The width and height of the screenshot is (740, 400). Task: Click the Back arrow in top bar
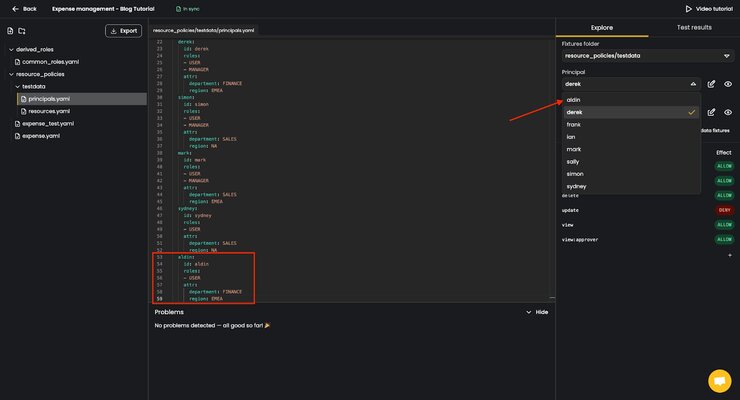click(x=15, y=8)
